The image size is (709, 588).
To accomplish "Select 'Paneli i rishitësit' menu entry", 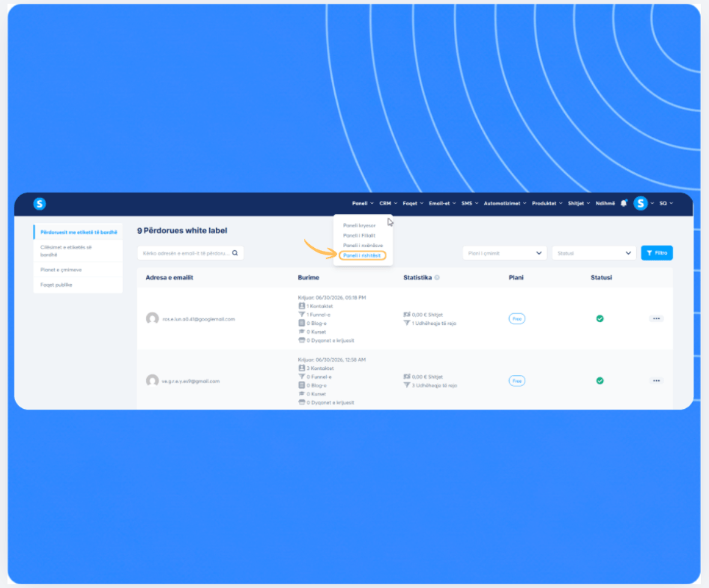I will (x=362, y=255).
